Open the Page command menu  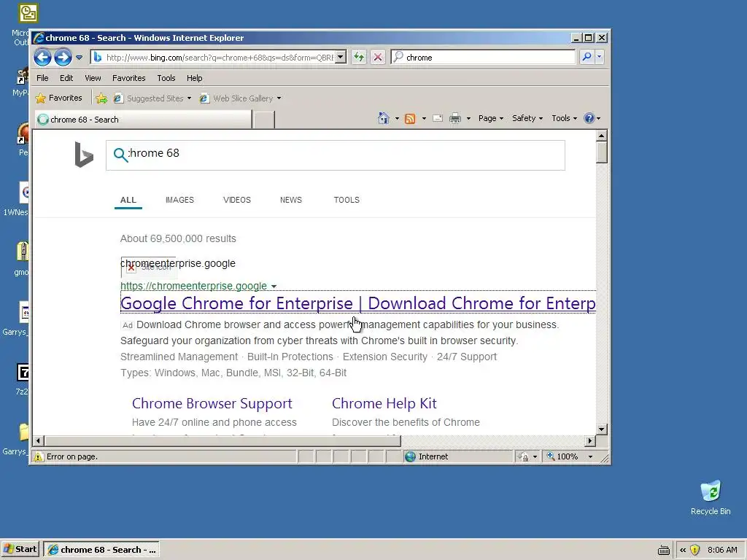491,118
